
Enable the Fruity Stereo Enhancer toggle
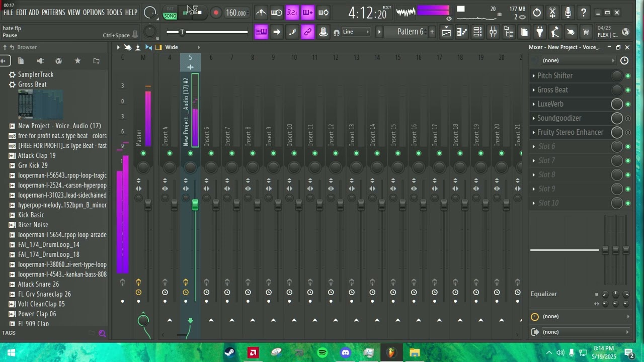(x=628, y=133)
